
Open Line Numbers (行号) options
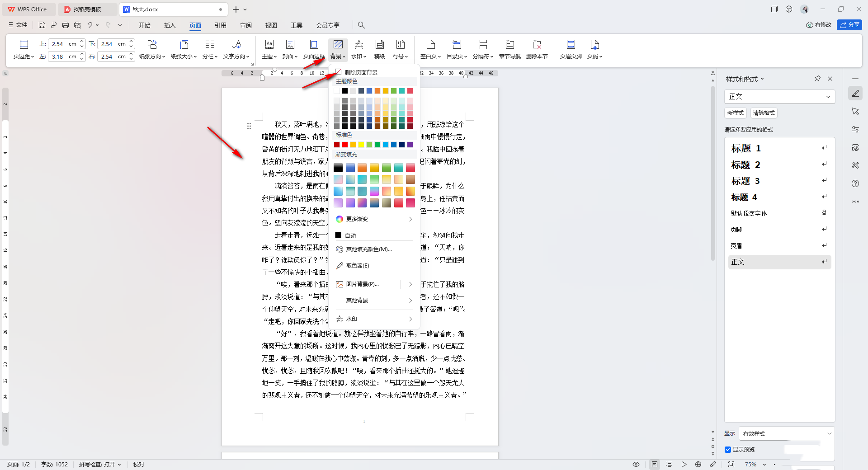point(400,49)
